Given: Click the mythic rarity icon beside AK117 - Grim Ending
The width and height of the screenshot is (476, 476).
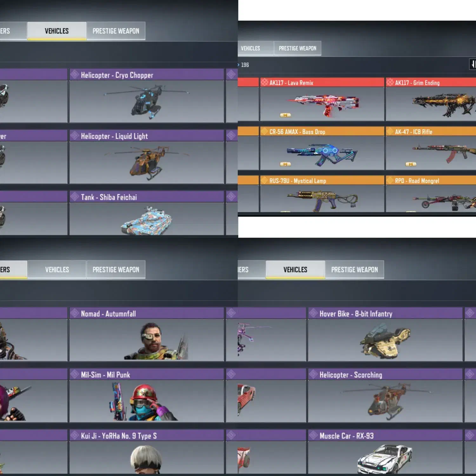Looking at the screenshot, I should (x=390, y=83).
